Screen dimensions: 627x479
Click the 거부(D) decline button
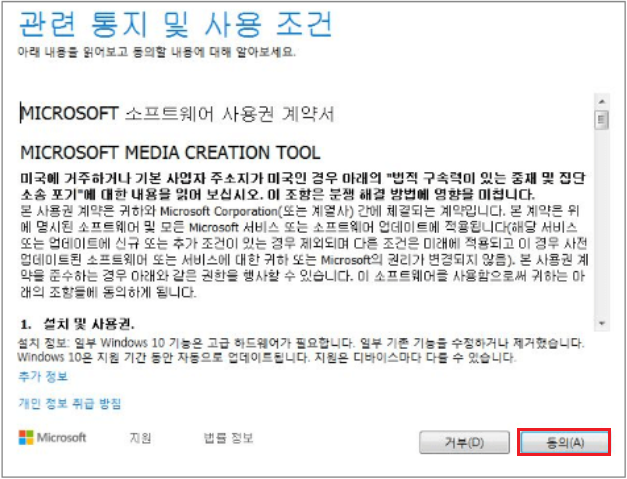[464, 442]
